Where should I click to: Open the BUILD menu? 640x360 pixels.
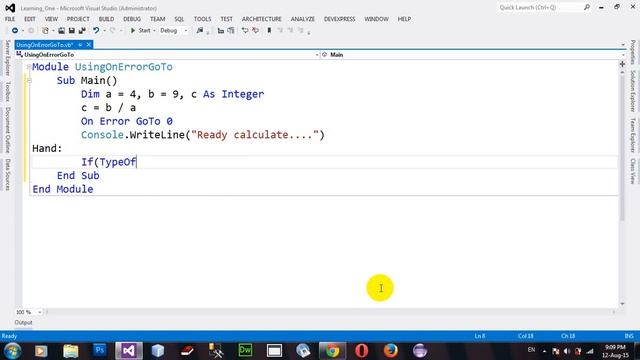(x=107, y=19)
